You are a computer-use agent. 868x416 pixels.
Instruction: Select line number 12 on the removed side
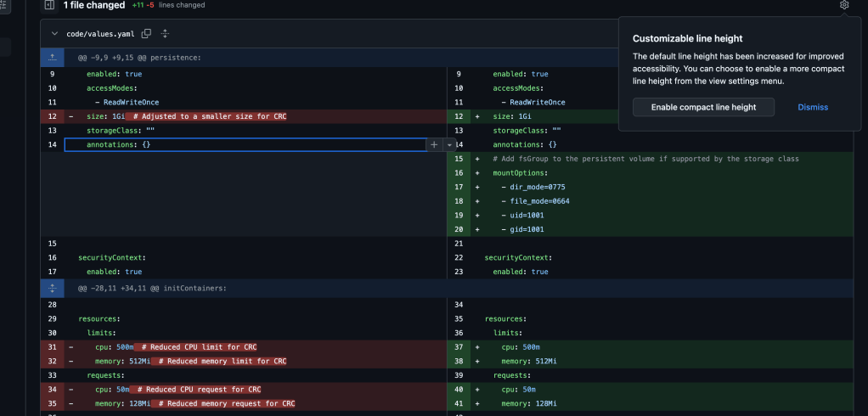point(52,116)
